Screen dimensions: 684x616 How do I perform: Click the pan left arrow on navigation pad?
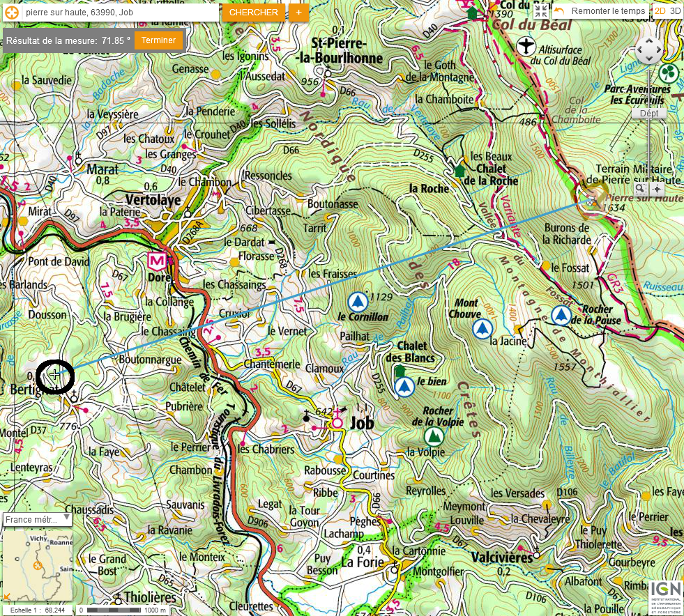(640, 50)
